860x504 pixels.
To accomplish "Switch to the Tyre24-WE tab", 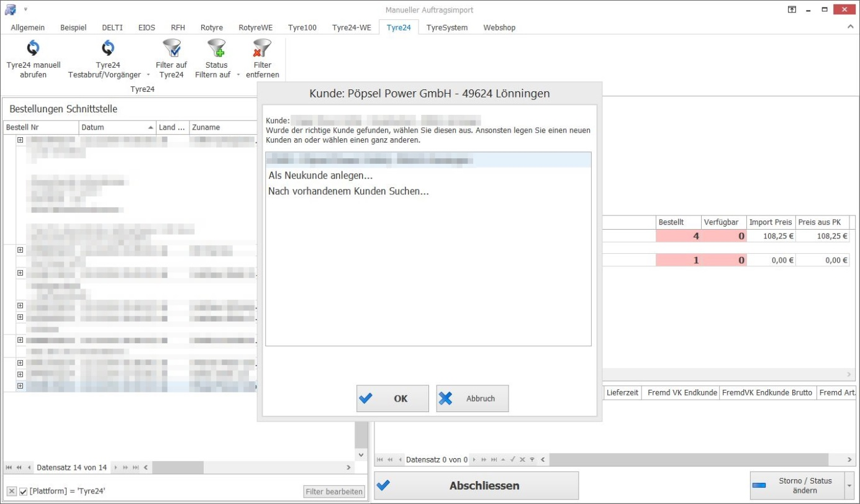I will coord(352,27).
